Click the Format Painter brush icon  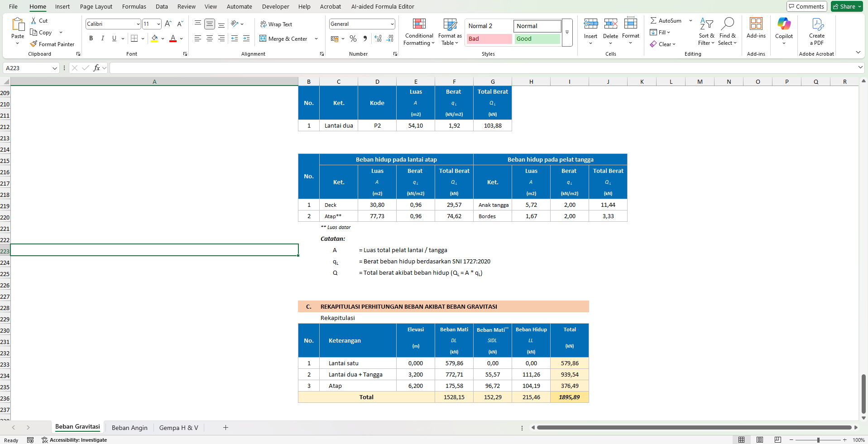(34, 44)
